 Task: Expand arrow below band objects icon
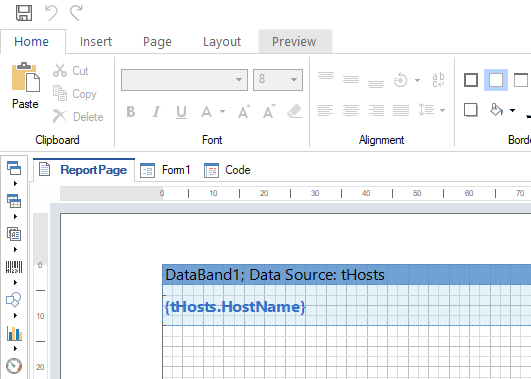15,184
